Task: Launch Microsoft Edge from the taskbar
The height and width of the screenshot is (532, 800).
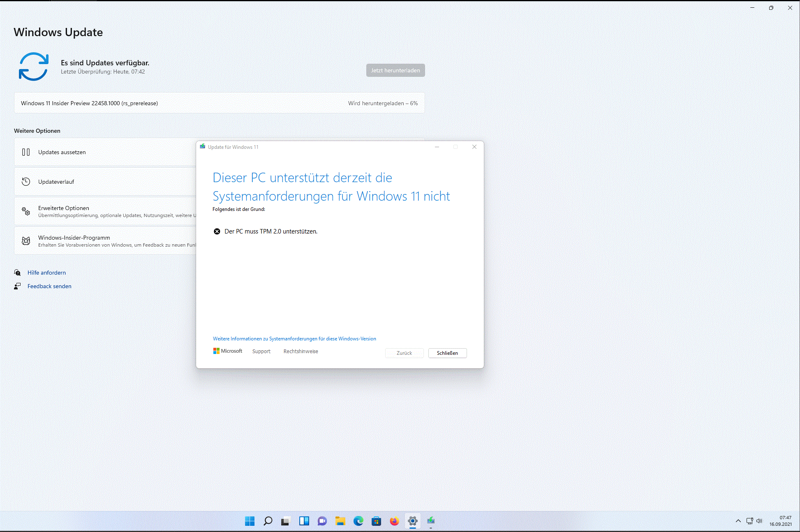Action: point(358,521)
